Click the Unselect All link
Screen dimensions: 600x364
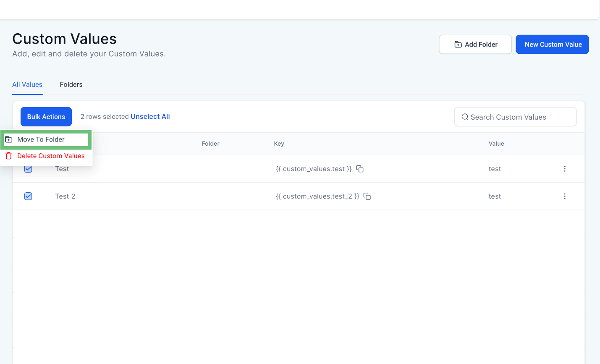[x=150, y=117]
